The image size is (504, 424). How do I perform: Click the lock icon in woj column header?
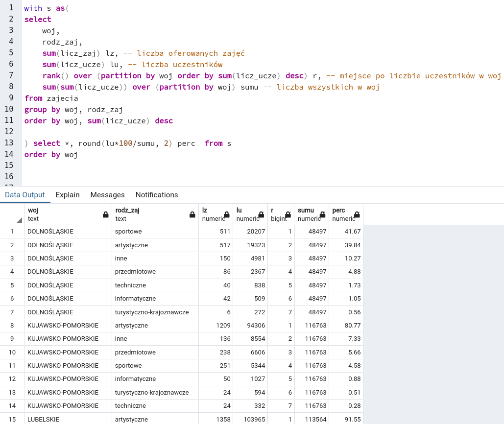pos(105,214)
